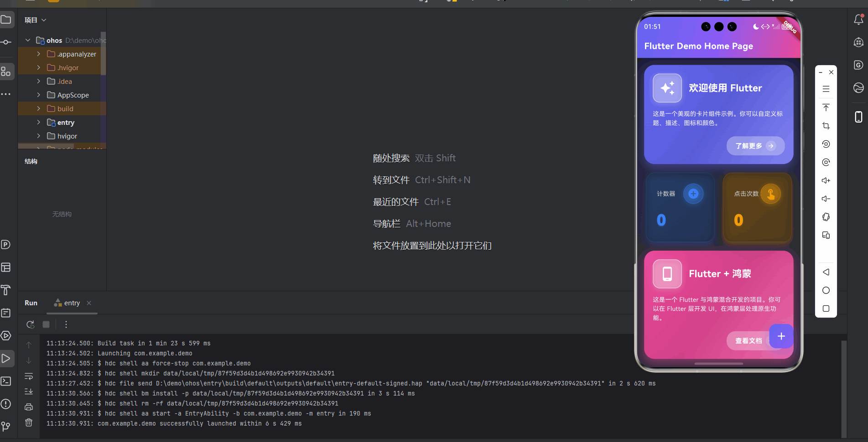The height and width of the screenshot is (442, 868).
Task: Open more Run toolbar options
Action: (x=66, y=324)
